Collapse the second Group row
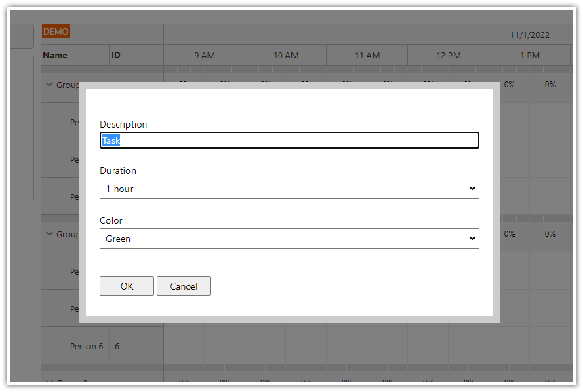 pos(49,234)
